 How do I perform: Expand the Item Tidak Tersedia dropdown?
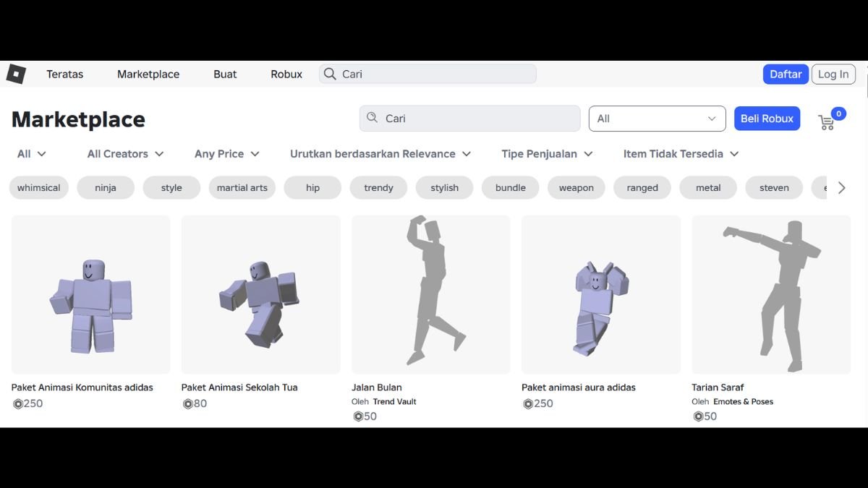click(681, 154)
